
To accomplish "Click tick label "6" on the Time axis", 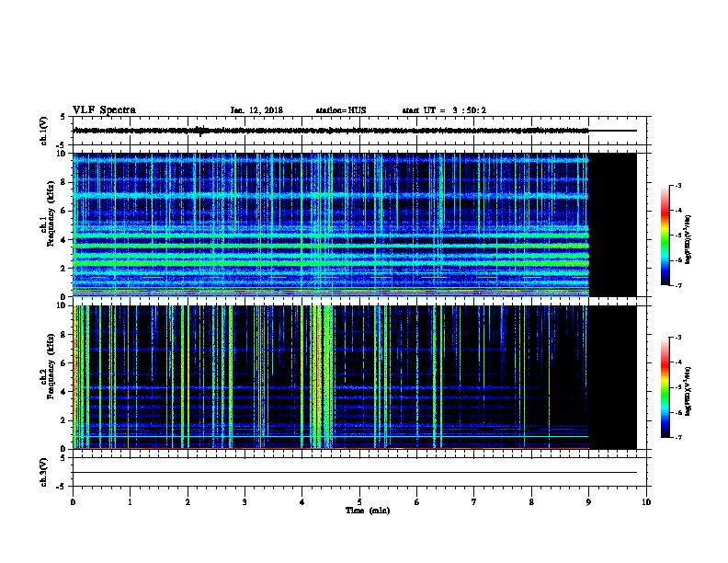I will 416,501.
